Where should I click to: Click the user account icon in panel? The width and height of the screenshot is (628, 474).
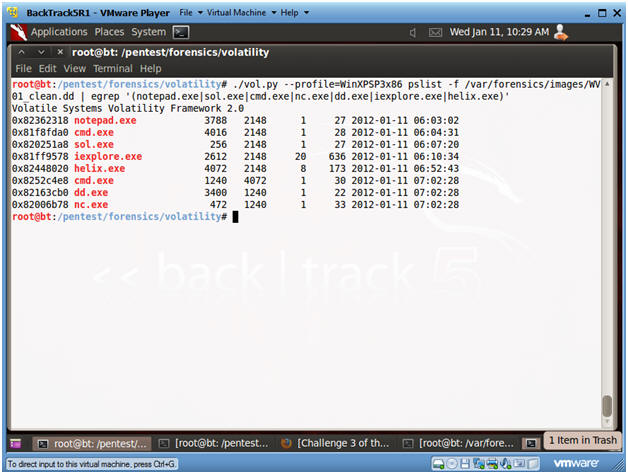pyautogui.click(x=561, y=32)
